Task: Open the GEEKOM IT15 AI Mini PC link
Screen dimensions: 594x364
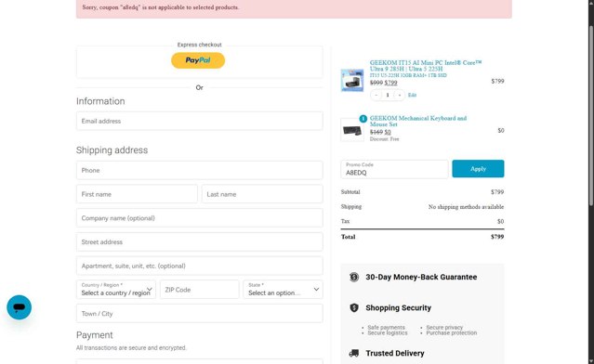Action: tap(426, 66)
